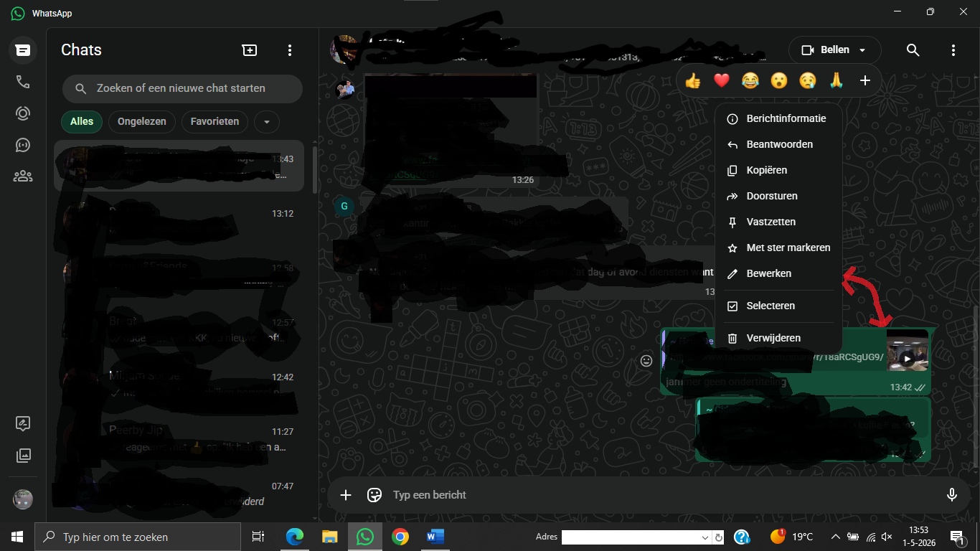Select the Alles filter chip
The width and height of the screenshot is (980, 551).
coord(82,121)
